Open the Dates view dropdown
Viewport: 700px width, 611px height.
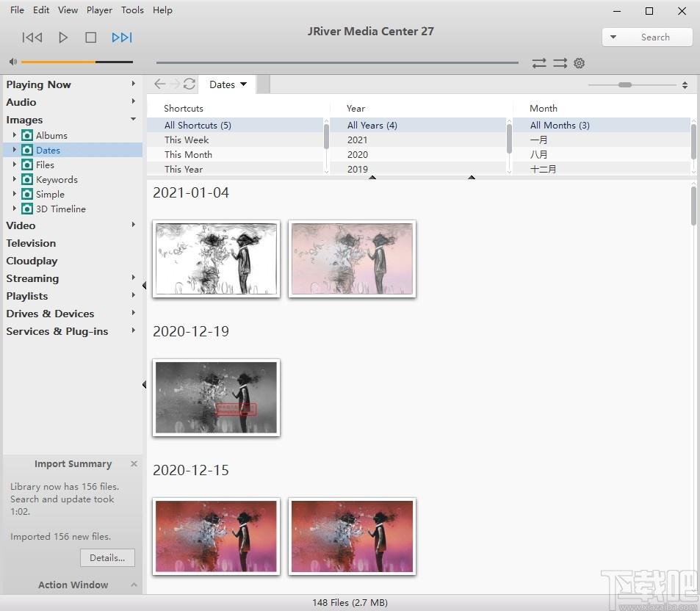[228, 84]
